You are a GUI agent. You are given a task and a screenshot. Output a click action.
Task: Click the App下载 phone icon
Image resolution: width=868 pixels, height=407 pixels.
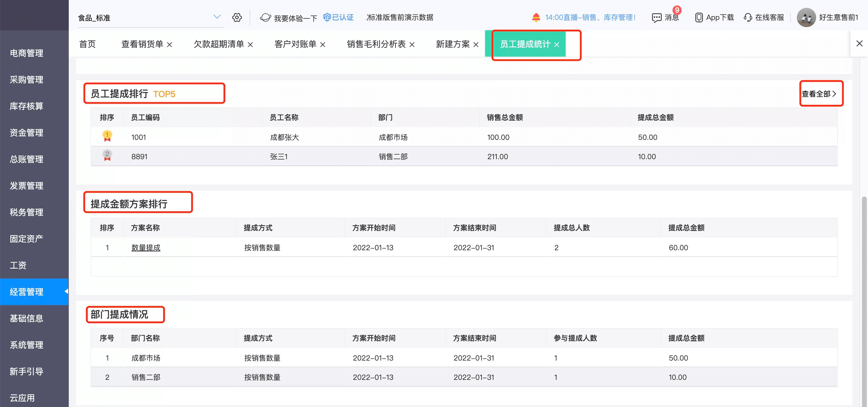[x=699, y=17]
